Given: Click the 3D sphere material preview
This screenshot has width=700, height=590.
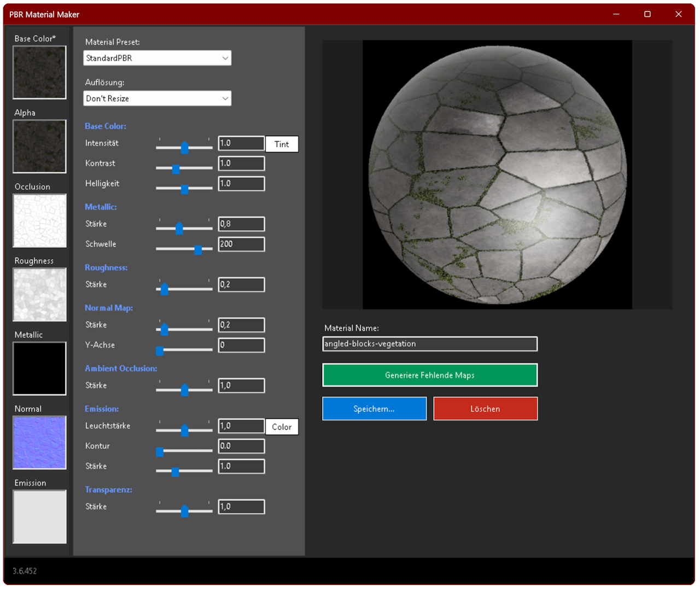Looking at the screenshot, I should [x=497, y=175].
